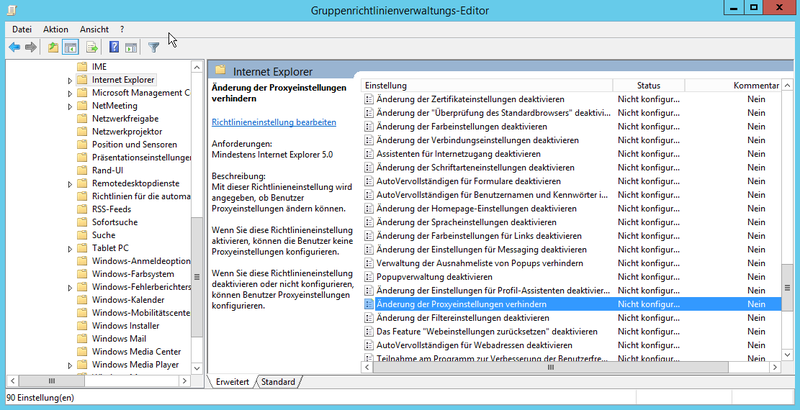800x410 pixels.
Task: Click the Back arrow in the toolbar
Action: [14, 47]
